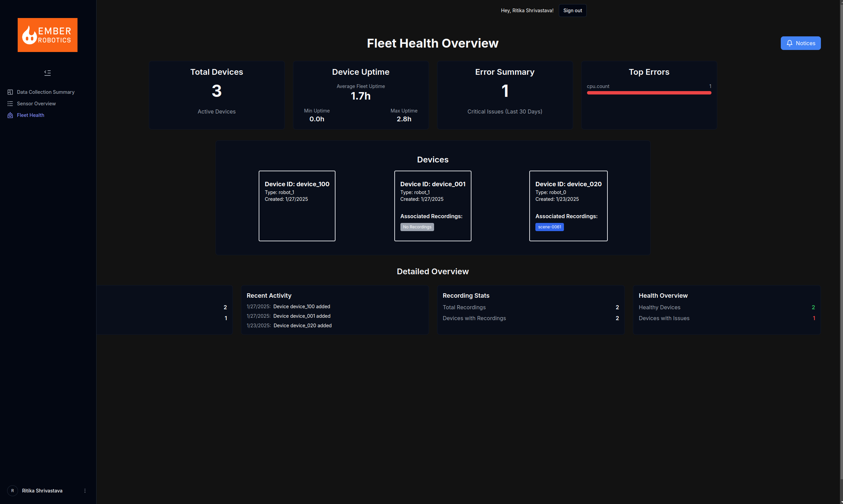Click the R user avatar
The height and width of the screenshot is (504, 843).
pos(13,490)
